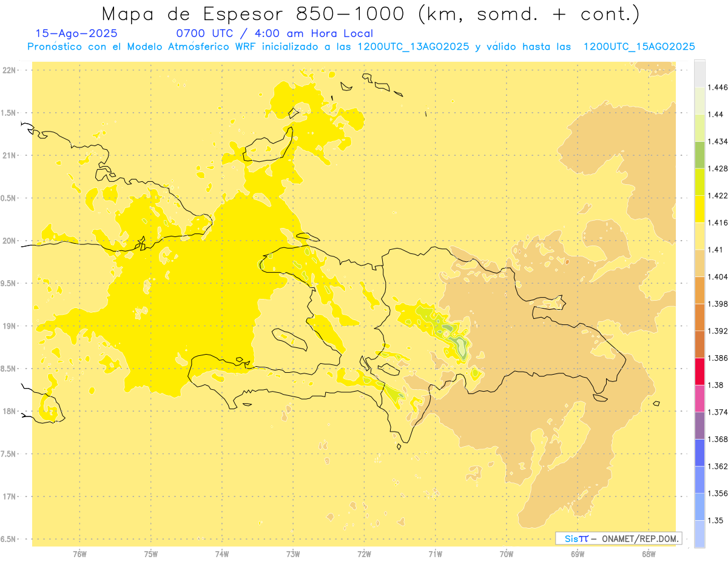Click the colorbar value '1.386'
This screenshot has height=562, width=728.
click(x=718, y=358)
